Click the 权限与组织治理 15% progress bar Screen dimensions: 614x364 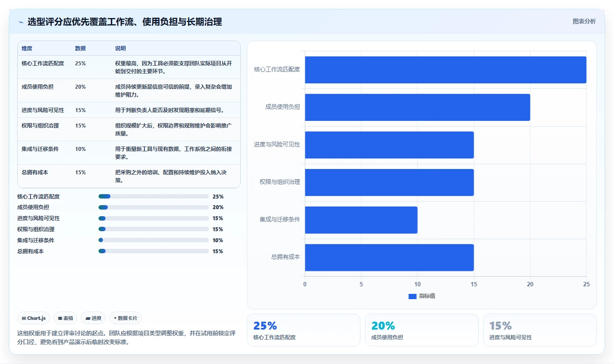point(154,229)
